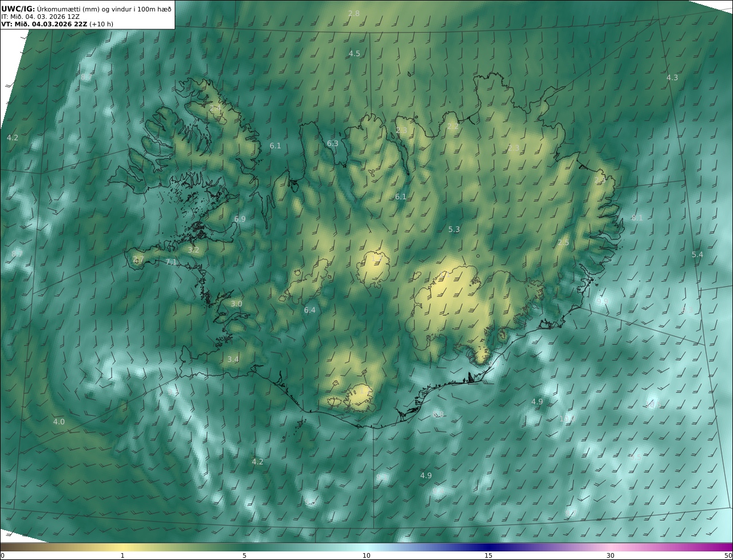Click the pink band above tick 30
733x560 pixels.
[x=610, y=547]
